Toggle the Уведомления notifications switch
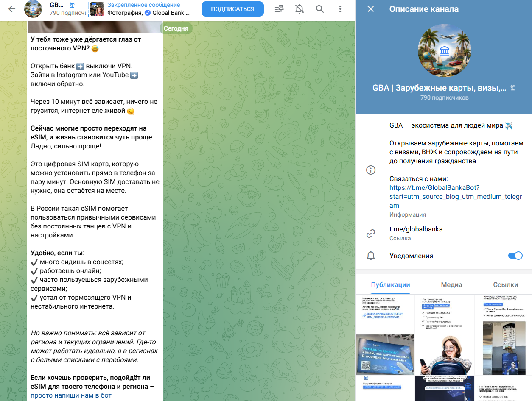Screen dimensions: 532x401 point(515,256)
